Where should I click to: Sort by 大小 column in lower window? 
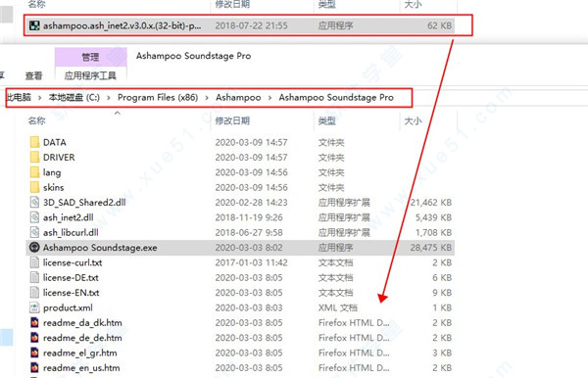pos(413,120)
